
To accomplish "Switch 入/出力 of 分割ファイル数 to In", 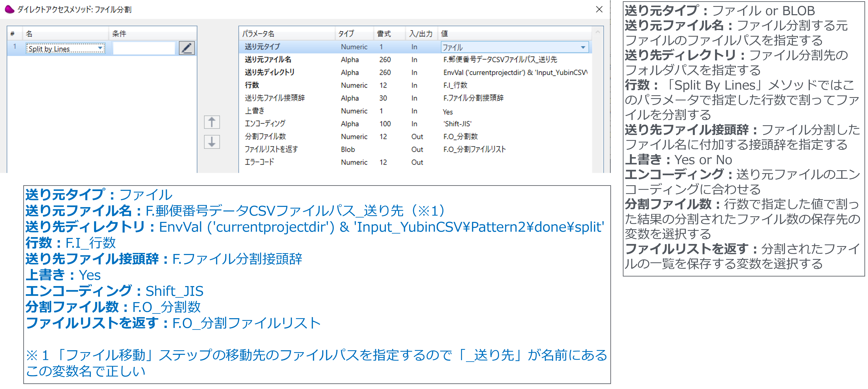I will point(418,137).
